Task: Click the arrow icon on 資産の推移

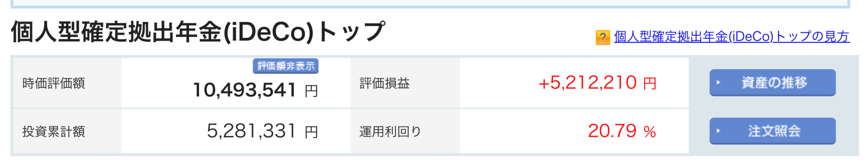Action: [x=718, y=82]
